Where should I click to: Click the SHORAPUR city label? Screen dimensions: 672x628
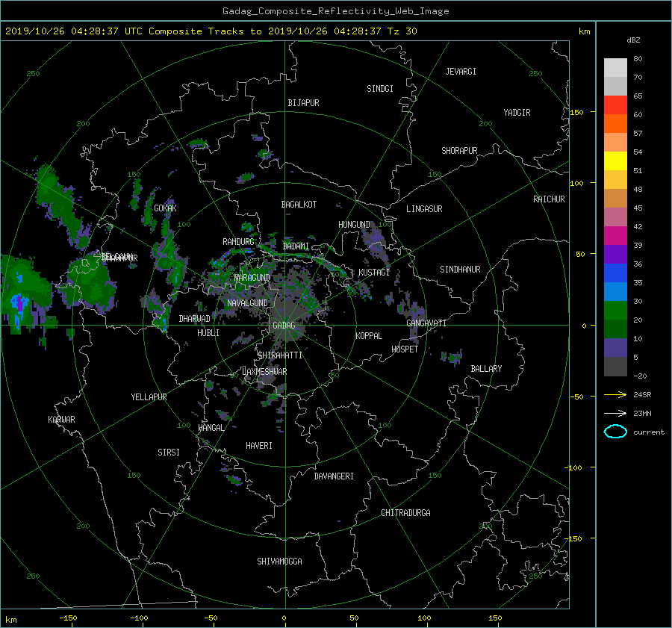point(459,151)
